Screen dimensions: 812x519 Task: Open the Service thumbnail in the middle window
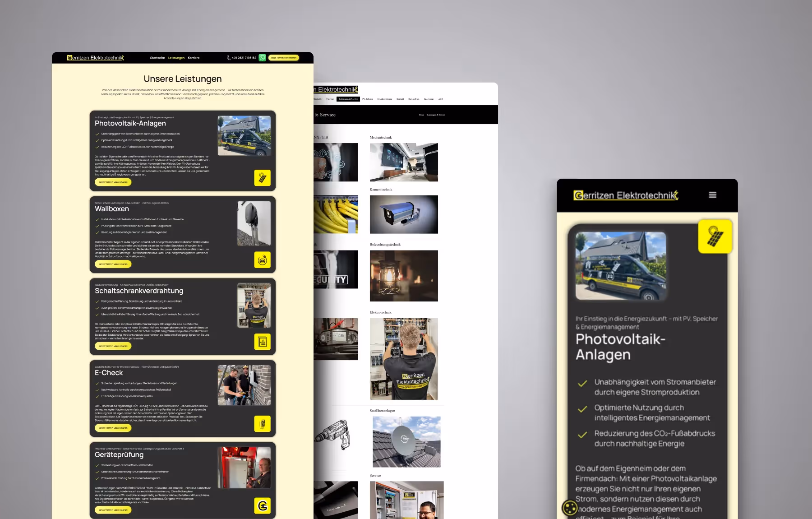point(406,500)
